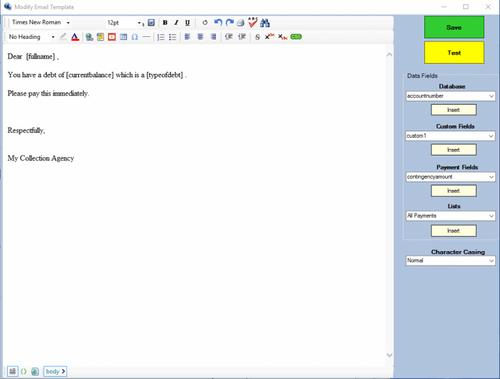The image size is (500, 379).
Task: Expand the Lists All Payments dropdown
Action: (491, 216)
